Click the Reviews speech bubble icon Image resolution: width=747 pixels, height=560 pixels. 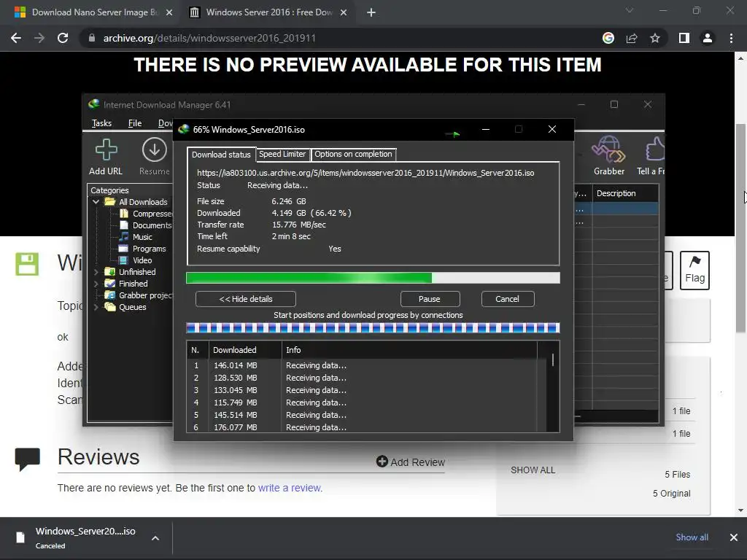coord(27,459)
